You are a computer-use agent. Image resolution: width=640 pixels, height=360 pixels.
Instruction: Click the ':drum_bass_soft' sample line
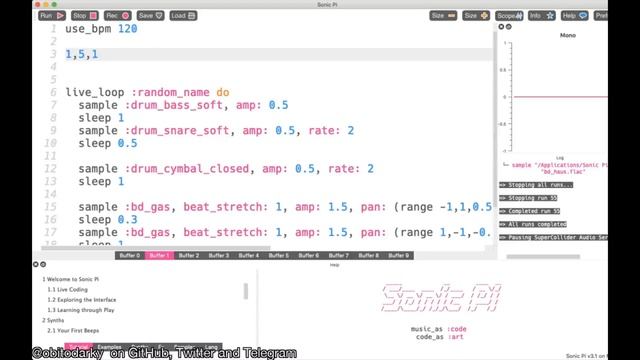[x=183, y=105]
